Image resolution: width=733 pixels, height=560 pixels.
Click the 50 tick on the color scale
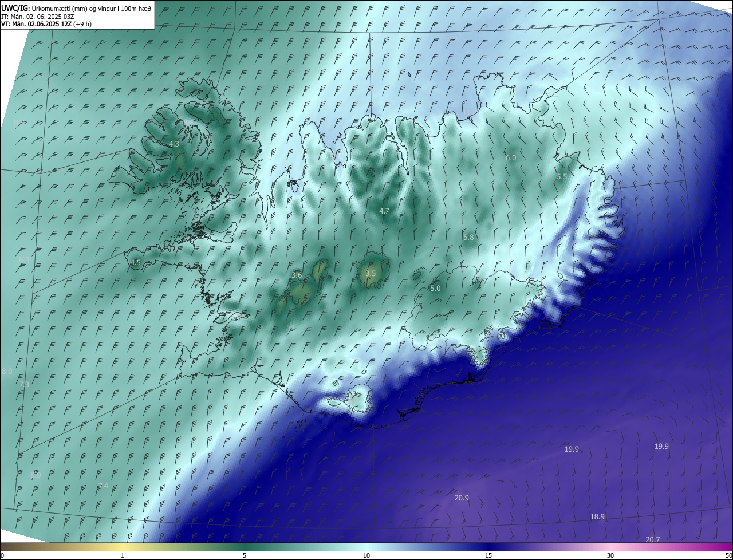coord(728,555)
